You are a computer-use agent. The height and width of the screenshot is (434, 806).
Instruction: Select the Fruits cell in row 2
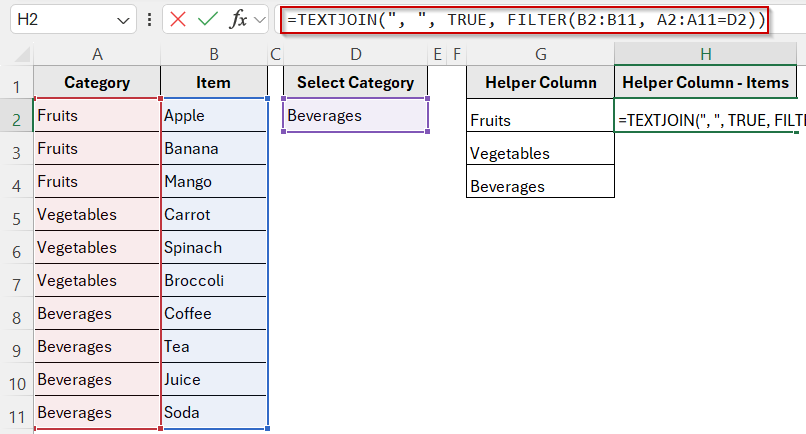pos(97,115)
